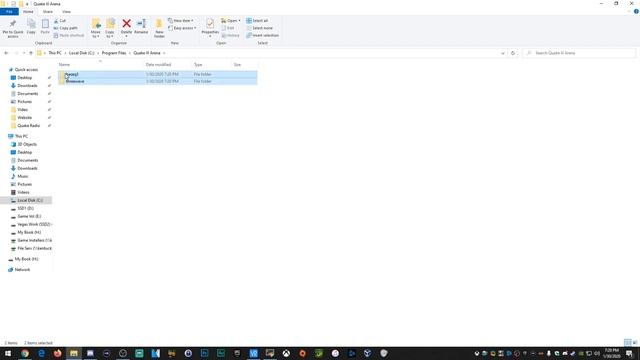Screen dimensions: 640x360
Task: Open the Recent locations dropdown beside Forward arrow
Action: coord(24,53)
